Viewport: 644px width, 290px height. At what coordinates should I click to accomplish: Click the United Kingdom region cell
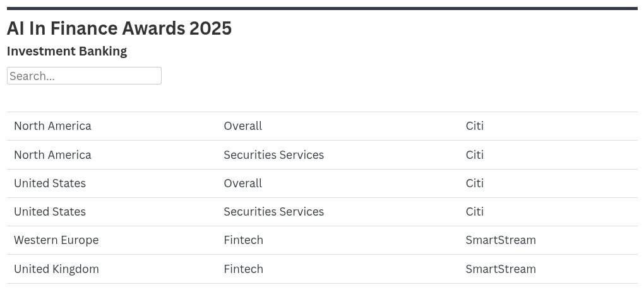point(56,269)
